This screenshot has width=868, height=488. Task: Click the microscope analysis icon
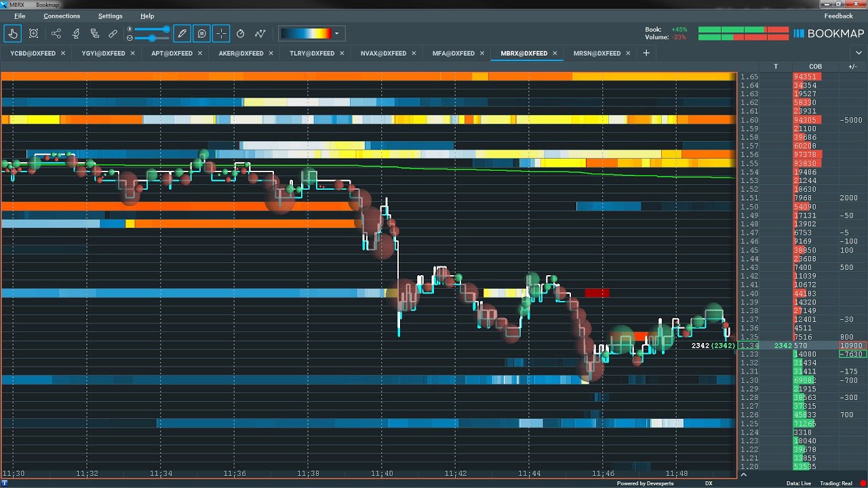point(76,33)
